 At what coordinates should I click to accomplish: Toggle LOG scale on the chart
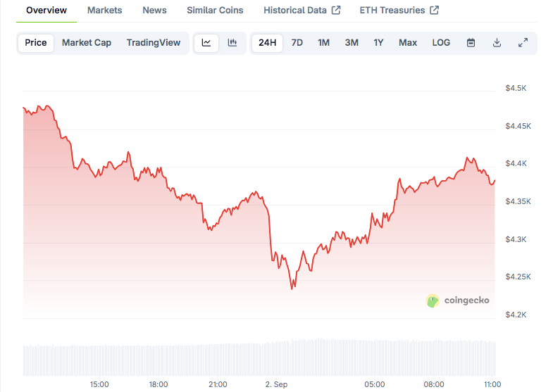click(441, 42)
